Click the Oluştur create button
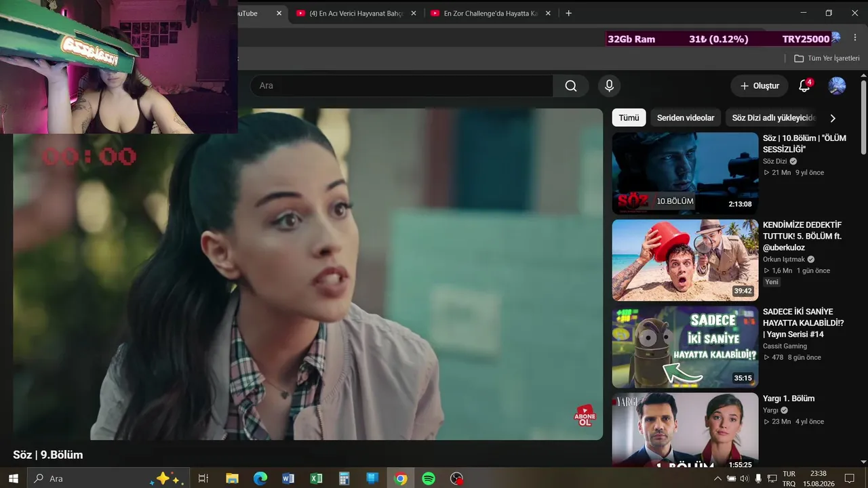Screen dimensions: 868x488 (759, 85)
